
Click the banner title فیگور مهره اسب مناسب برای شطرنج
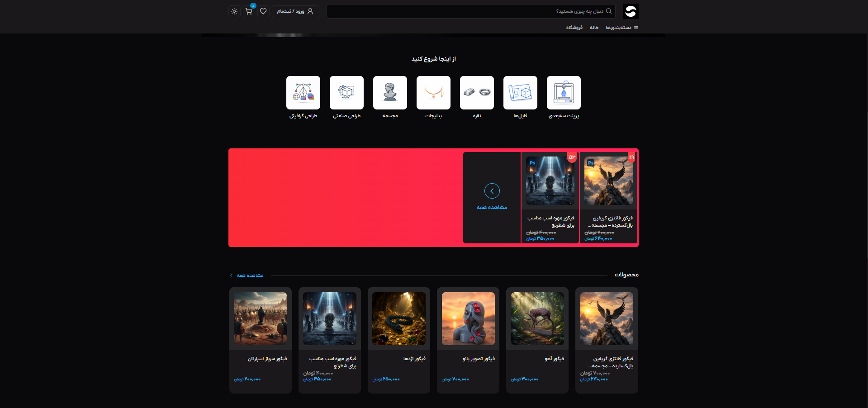[550, 222]
